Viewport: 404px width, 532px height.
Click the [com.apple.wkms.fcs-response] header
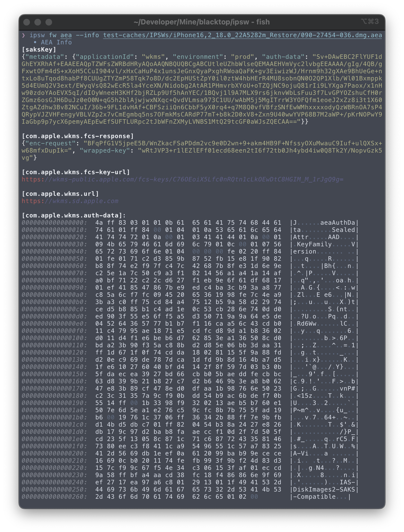[x=78, y=136]
